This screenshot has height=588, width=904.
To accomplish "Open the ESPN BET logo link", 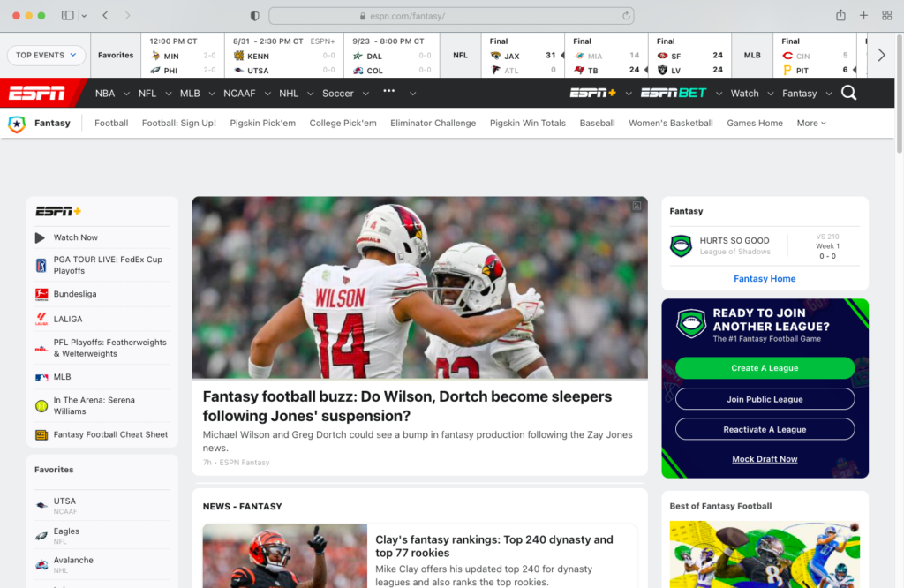I will tap(674, 93).
